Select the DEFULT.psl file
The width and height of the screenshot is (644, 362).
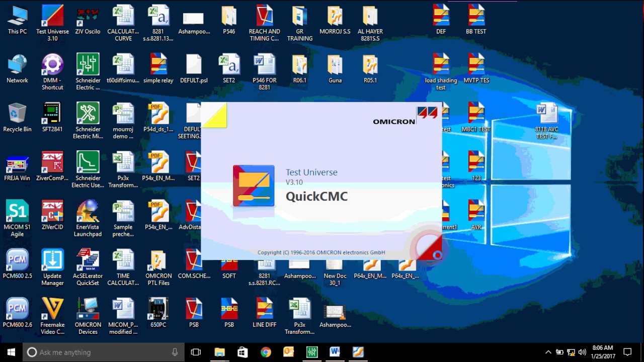click(194, 69)
